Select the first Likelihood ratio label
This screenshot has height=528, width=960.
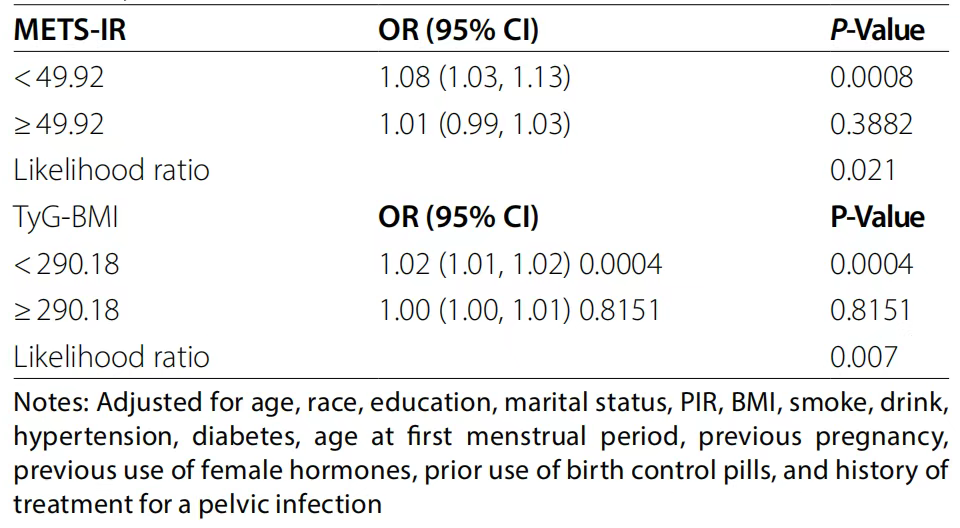111,170
